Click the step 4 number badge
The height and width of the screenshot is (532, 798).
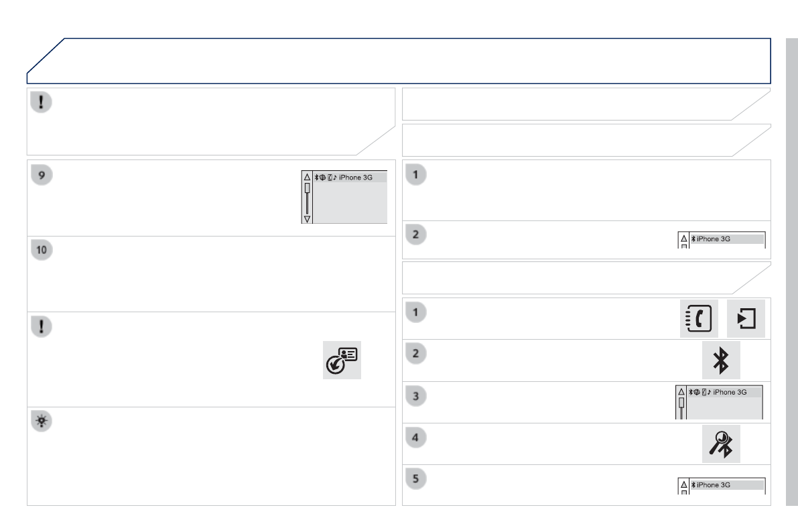pyautogui.click(x=417, y=438)
